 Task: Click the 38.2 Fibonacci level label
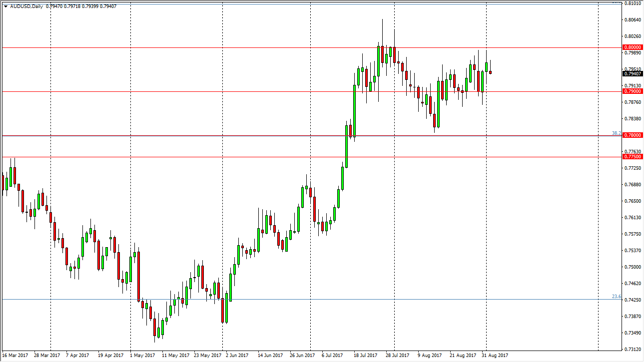pos(616,133)
